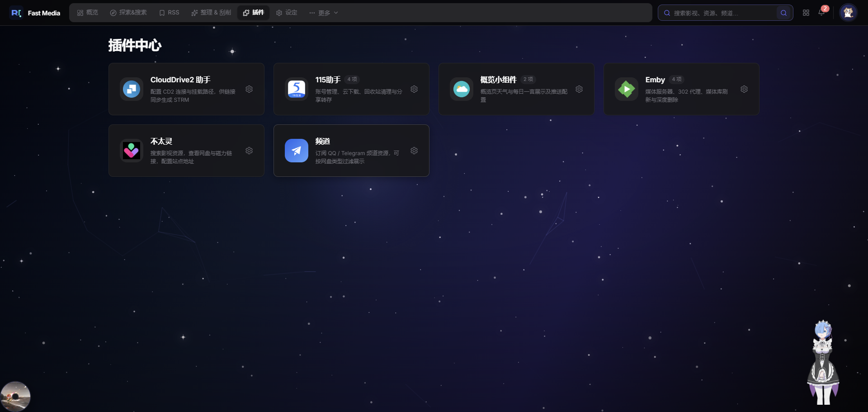Click the 4 项 badge on Emby

(677, 79)
